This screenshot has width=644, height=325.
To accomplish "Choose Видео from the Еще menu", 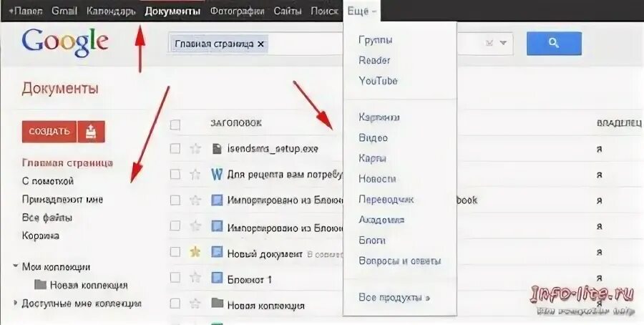I will [373, 137].
